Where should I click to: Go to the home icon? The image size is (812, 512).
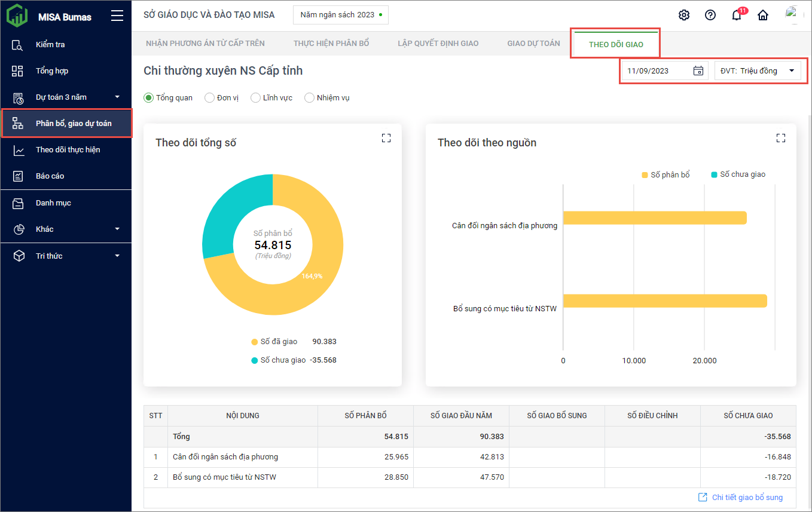(763, 16)
